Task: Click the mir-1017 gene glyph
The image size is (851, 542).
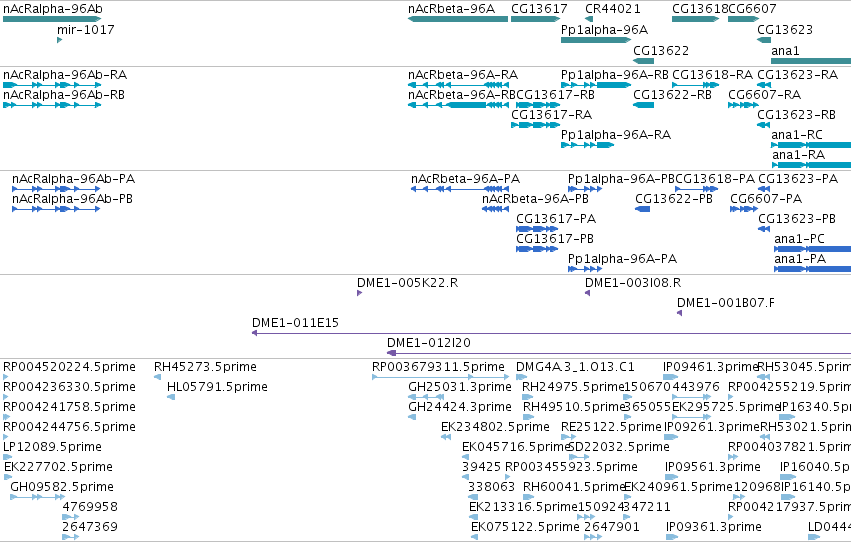Action: coord(60,40)
